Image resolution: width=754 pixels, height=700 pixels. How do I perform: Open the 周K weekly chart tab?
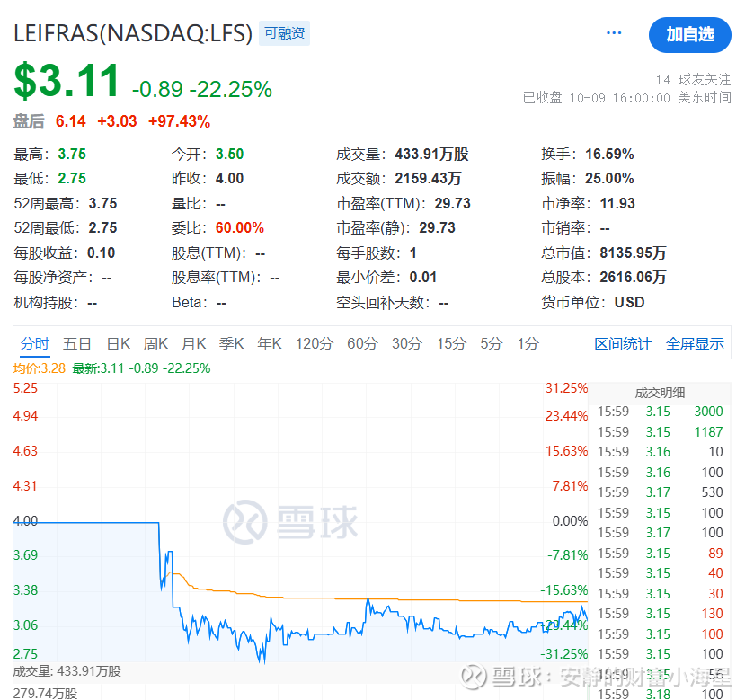click(x=155, y=344)
